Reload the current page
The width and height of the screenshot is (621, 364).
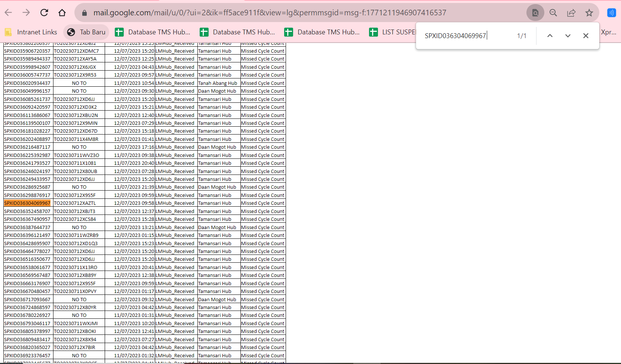[44, 13]
